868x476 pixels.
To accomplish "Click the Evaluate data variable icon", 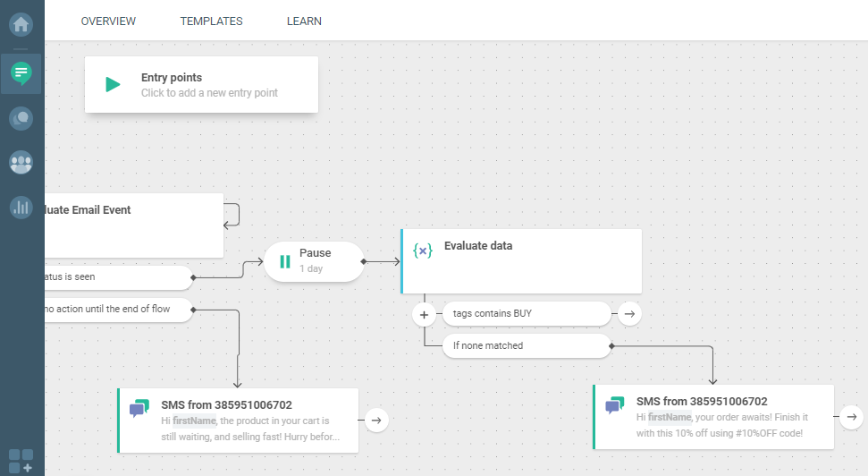I will pos(422,251).
